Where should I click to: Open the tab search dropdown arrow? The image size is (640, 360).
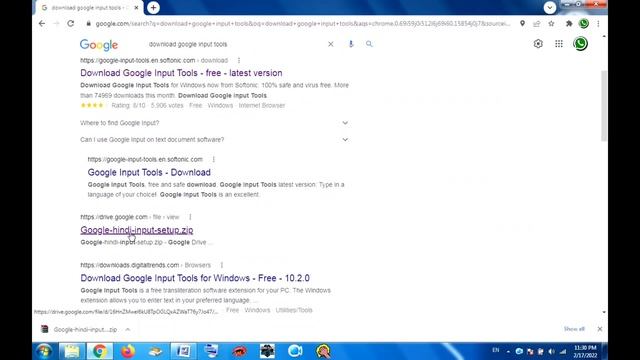point(550,7)
